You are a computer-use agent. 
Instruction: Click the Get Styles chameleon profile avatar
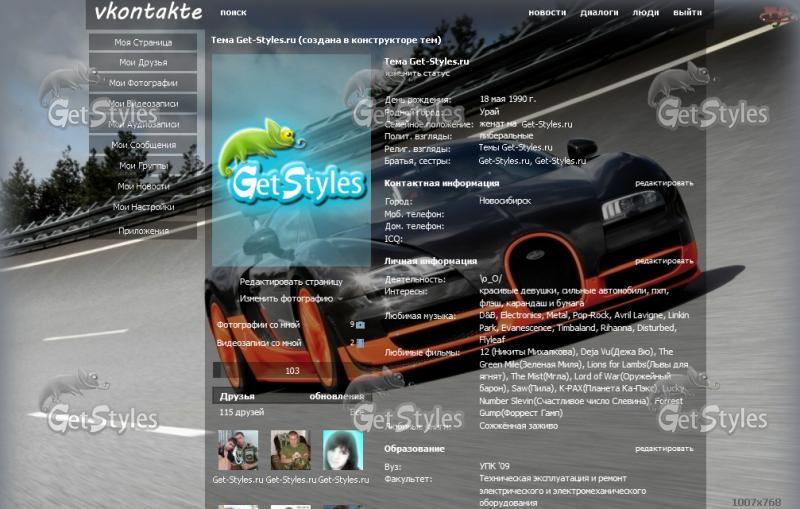tap(291, 160)
